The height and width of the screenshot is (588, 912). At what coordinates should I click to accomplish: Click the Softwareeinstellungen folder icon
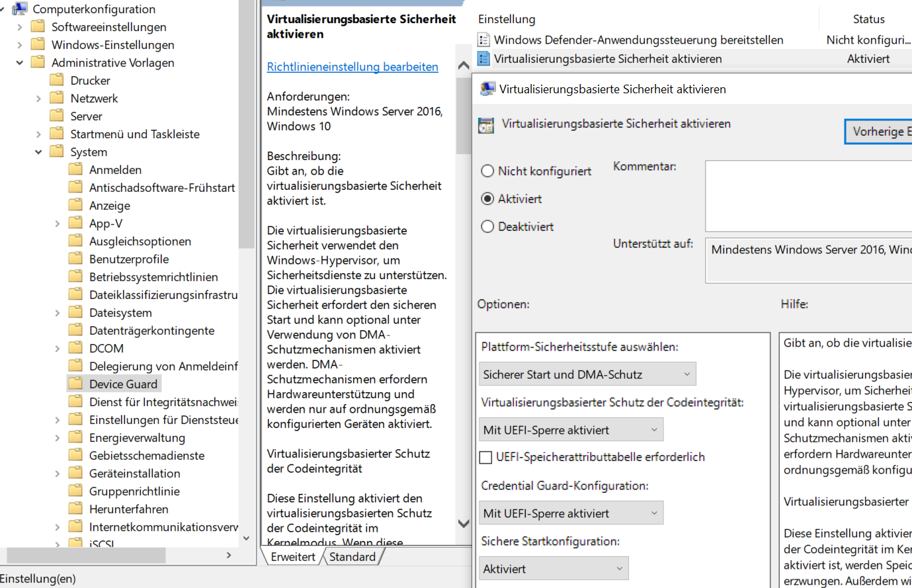(38, 26)
